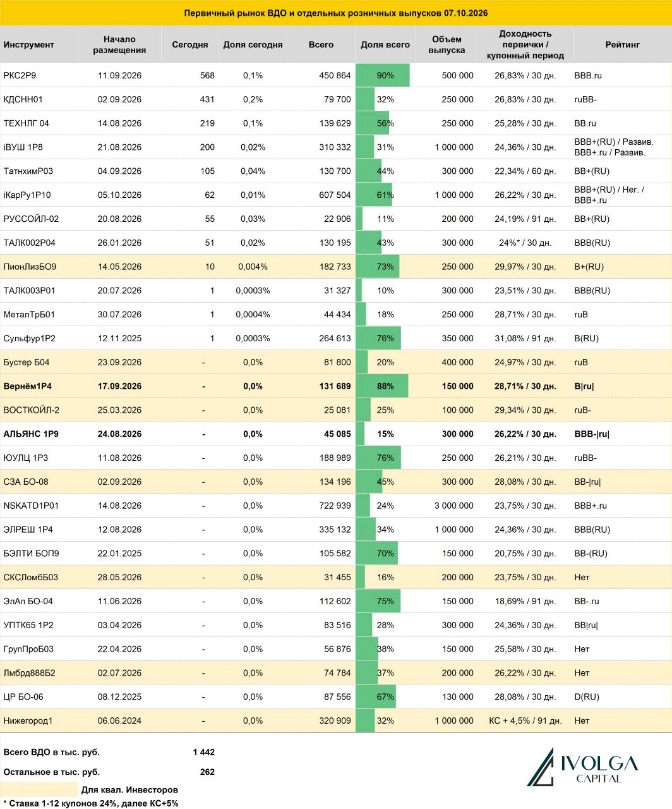Image resolution: width=672 pixels, height=809 pixels.
Task: Click the 88% bar for Вернём1Р4
Action: coord(382,386)
